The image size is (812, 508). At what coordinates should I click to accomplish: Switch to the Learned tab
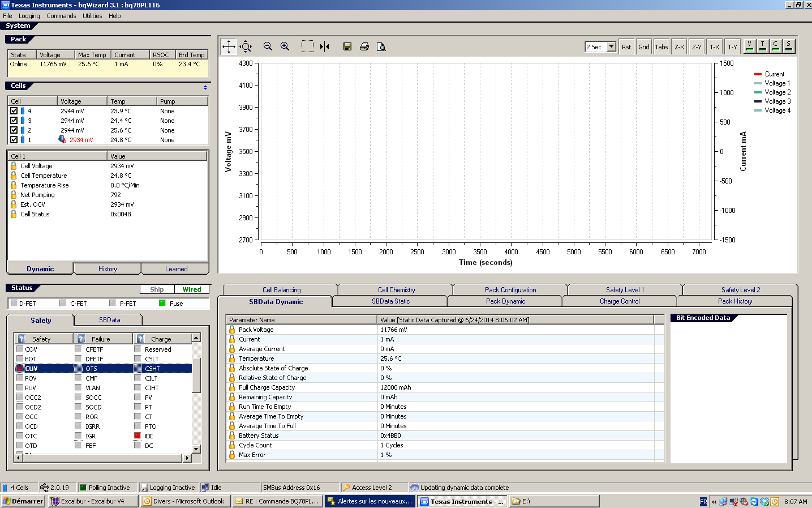(176, 269)
